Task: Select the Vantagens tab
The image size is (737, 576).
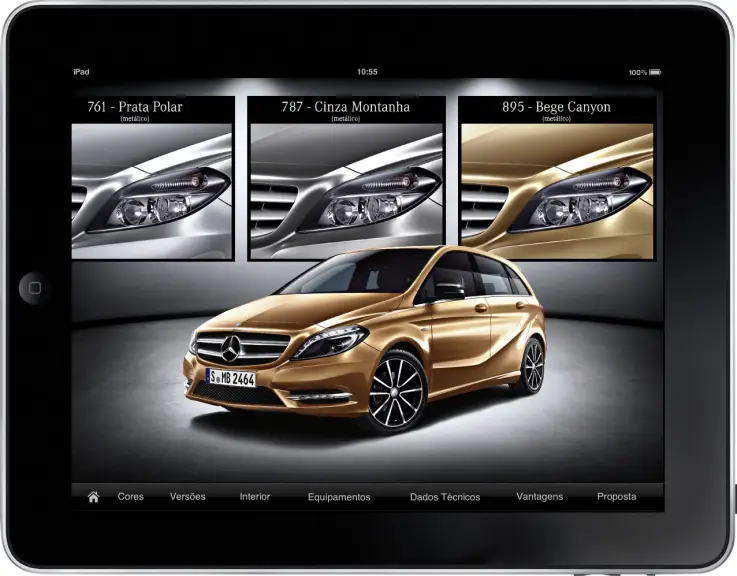Action: tap(540, 497)
